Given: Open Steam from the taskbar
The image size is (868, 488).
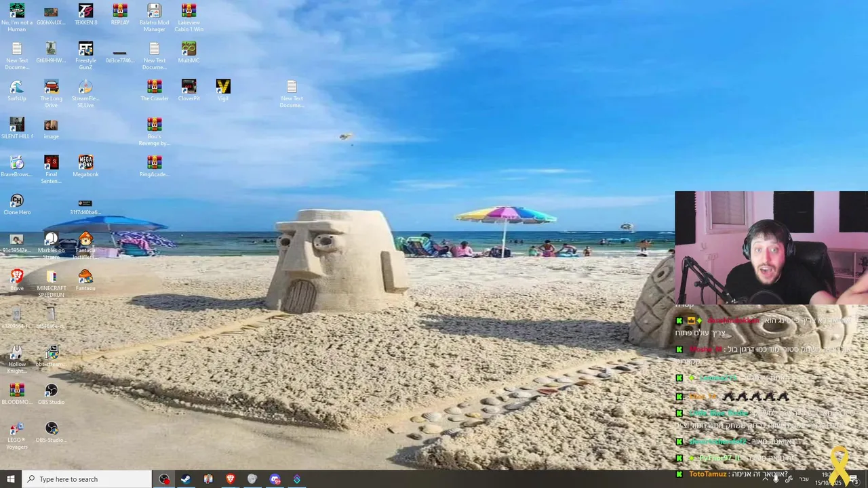Looking at the screenshot, I should pyautogui.click(x=185, y=479).
